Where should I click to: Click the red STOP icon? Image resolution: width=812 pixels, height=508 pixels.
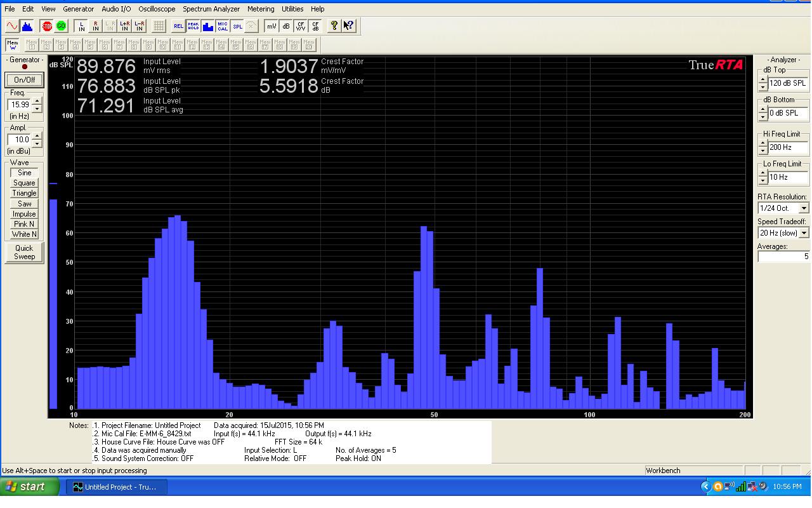47,26
